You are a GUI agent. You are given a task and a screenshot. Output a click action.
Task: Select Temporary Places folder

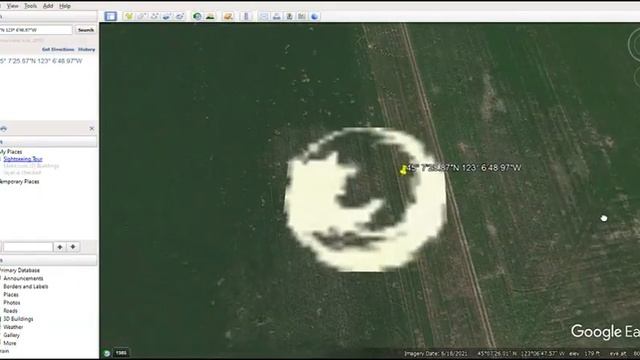pos(20,182)
